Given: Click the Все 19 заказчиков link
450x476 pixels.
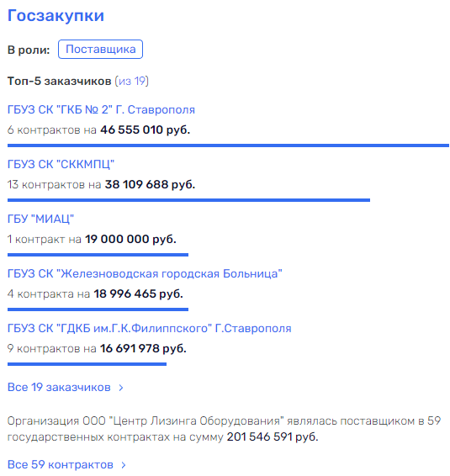Looking at the screenshot, I should coord(59,388).
